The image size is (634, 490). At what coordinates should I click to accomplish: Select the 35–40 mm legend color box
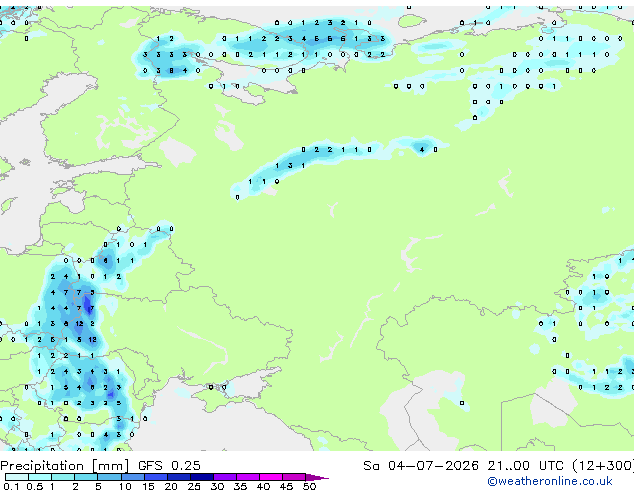pyautogui.click(x=248, y=477)
